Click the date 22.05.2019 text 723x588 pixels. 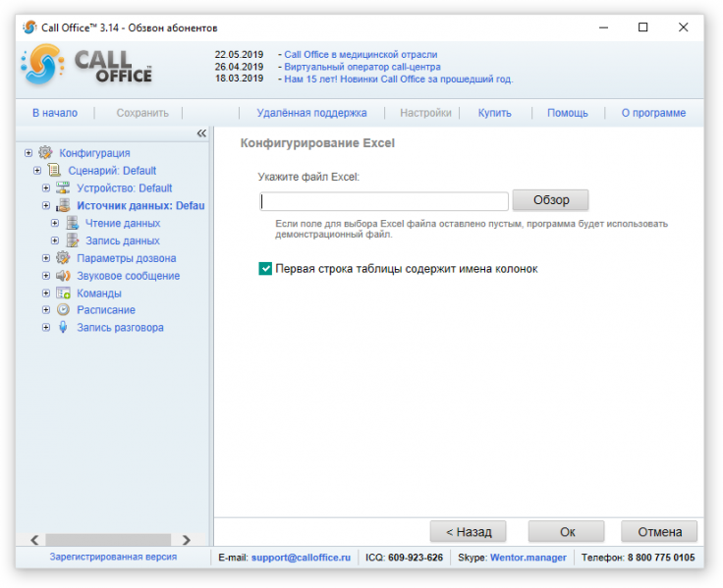pyautogui.click(x=239, y=54)
